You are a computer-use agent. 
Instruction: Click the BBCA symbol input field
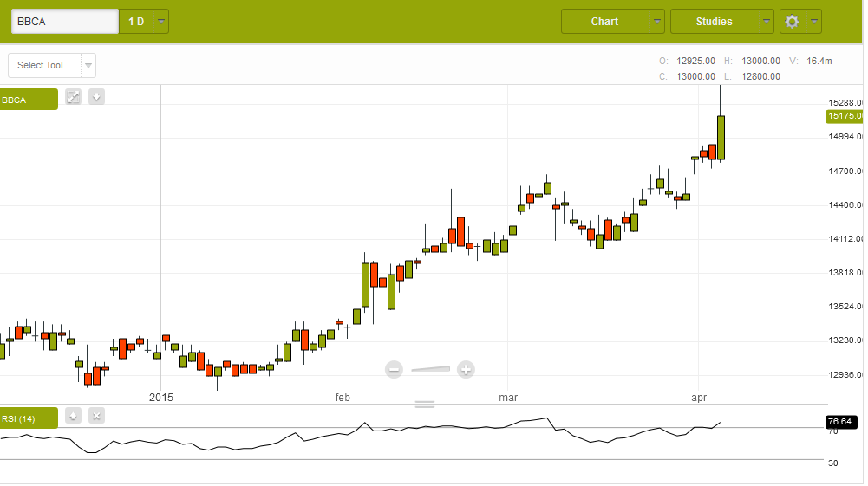64,22
